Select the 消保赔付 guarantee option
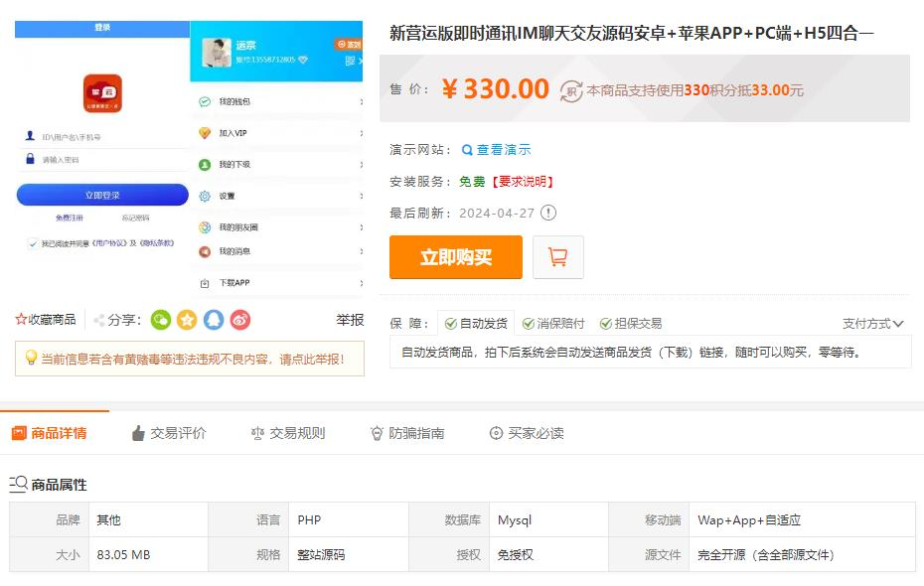This screenshot has width=924, height=586. pos(553,324)
